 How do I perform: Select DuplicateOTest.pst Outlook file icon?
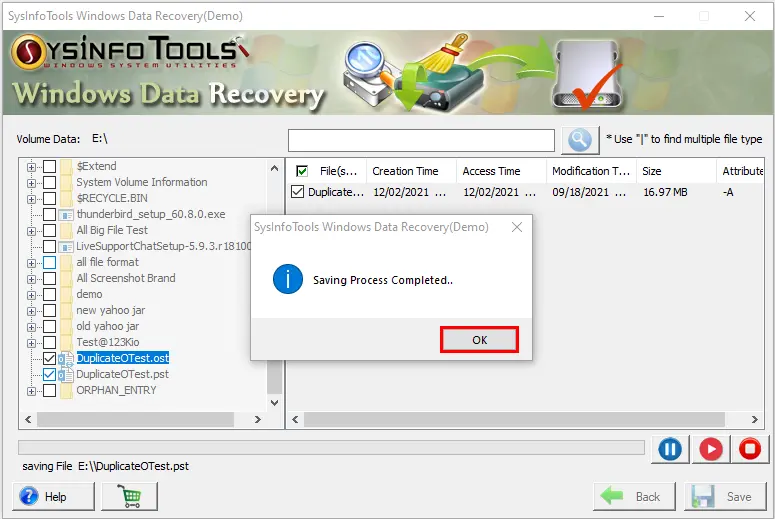click(66, 375)
